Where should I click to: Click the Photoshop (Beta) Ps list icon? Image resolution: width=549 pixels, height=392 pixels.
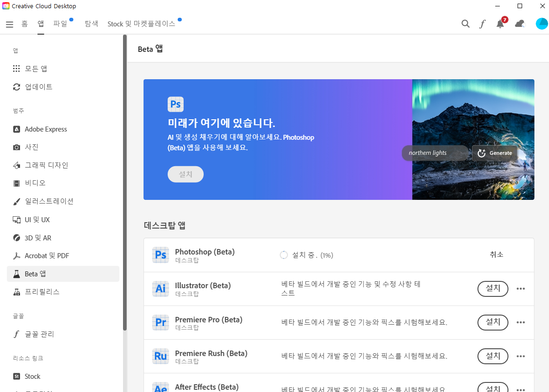tap(160, 255)
